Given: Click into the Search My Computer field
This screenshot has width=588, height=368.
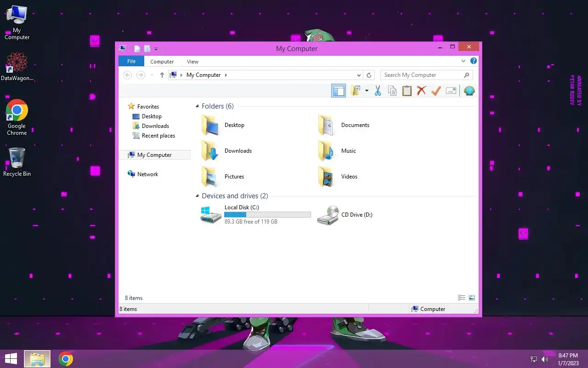Looking at the screenshot, I should pyautogui.click(x=426, y=75).
